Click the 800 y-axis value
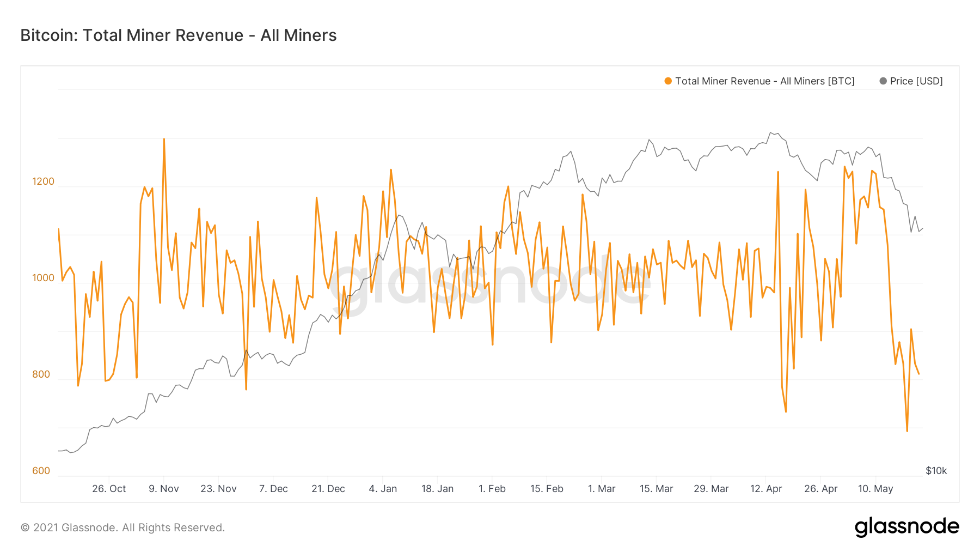980x552 pixels. 41,374
